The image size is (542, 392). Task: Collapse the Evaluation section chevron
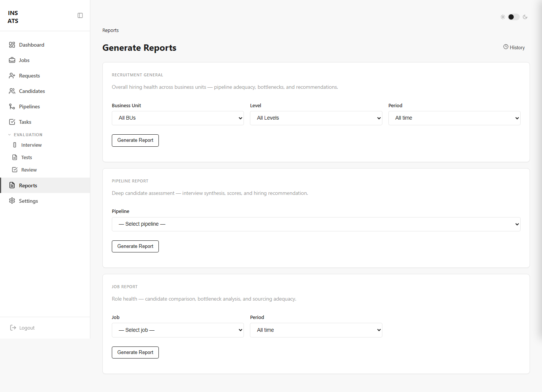(9, 135)
